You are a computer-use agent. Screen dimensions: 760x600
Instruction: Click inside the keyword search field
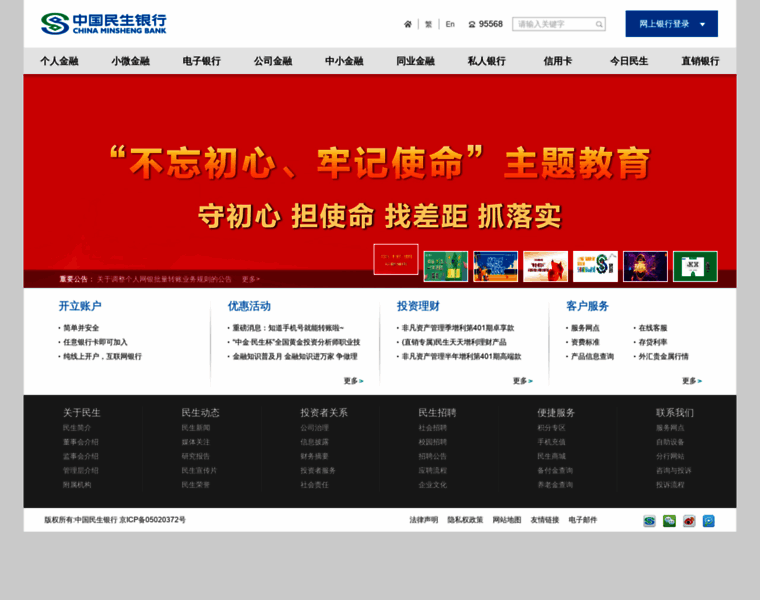pos(553,24)
